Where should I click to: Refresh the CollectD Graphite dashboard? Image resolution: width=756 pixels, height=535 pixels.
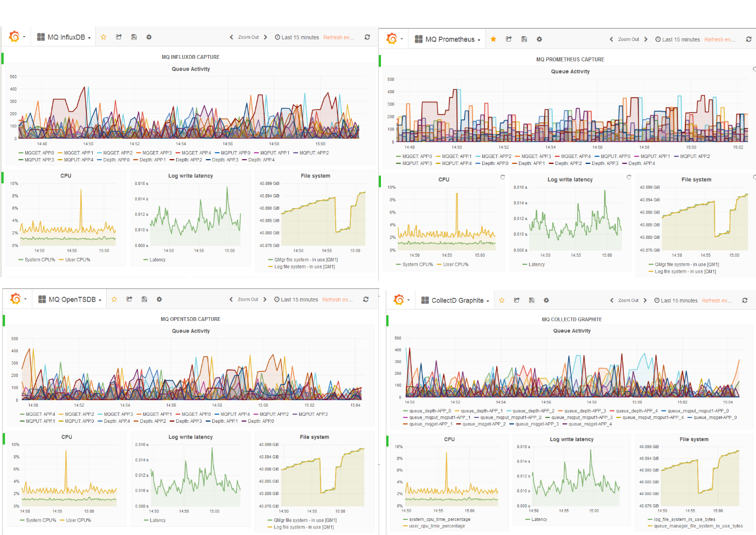(x=745, y=300)
